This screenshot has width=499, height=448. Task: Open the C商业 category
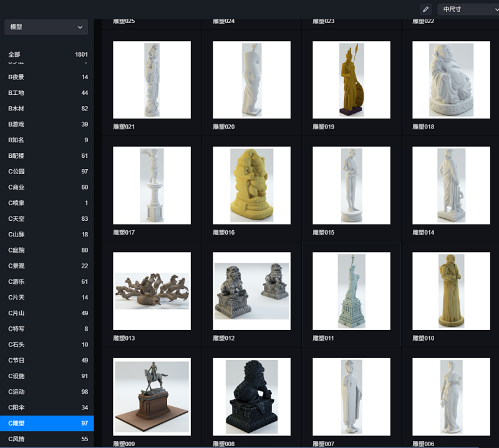pyautogui.click(x=47, y=187)
